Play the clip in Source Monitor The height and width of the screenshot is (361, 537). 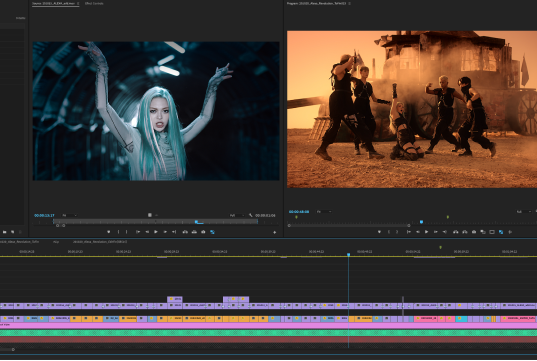pyautogui.click(x=156, y=232)
